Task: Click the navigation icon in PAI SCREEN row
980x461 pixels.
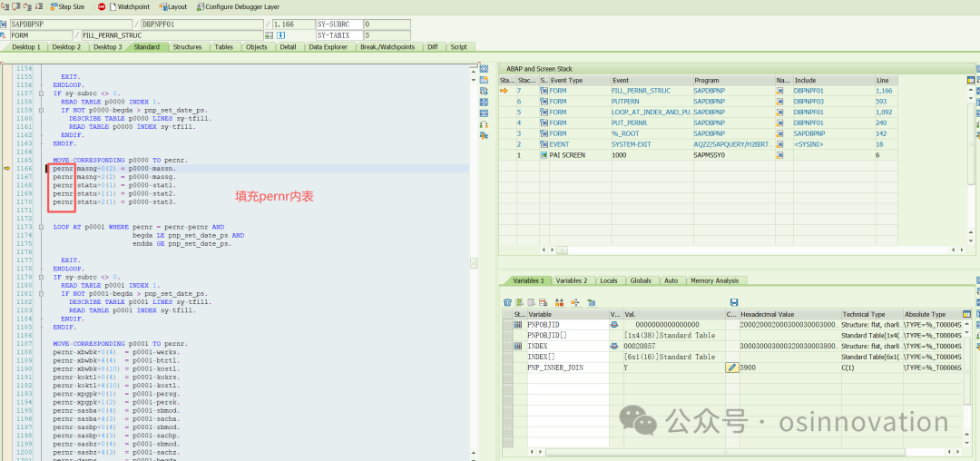Action: point(780,154)
